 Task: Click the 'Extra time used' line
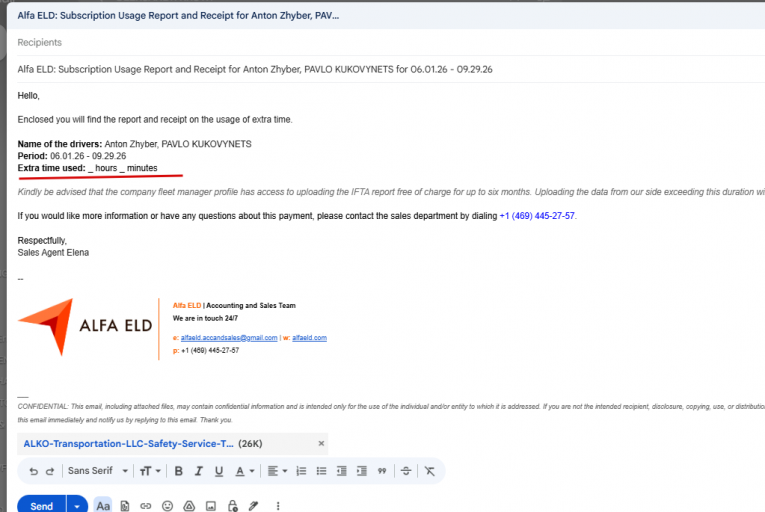click(x=87, y=168)
